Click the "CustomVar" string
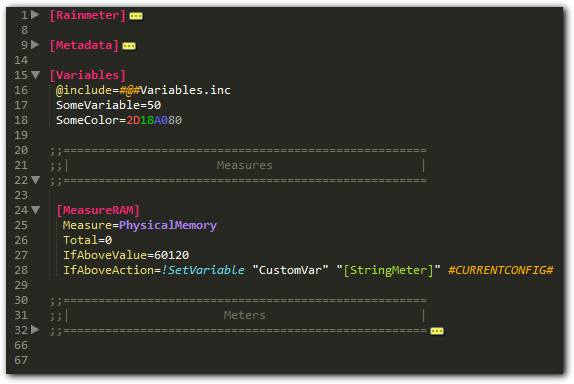Screen dimensions: 574x384 tap(290, 271)
